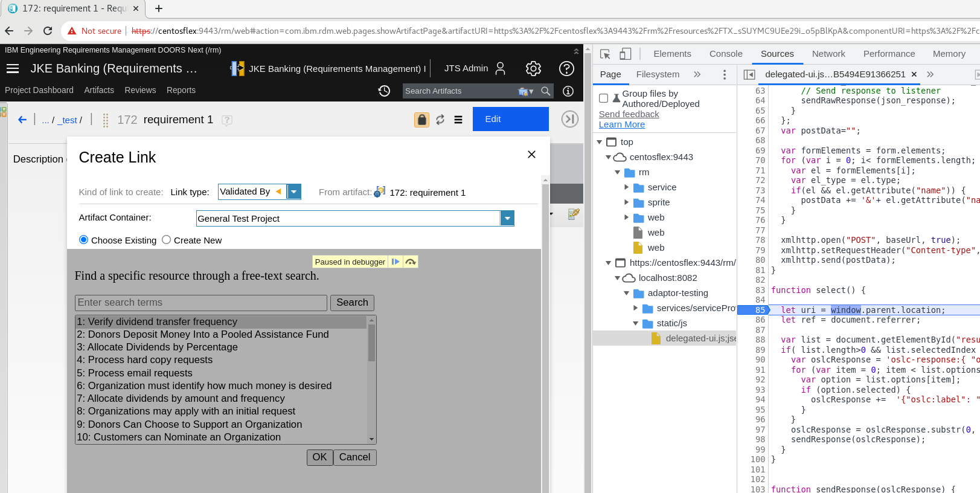Click the Search button in dialog
980x493 pixels.
[x=352, y=303]
